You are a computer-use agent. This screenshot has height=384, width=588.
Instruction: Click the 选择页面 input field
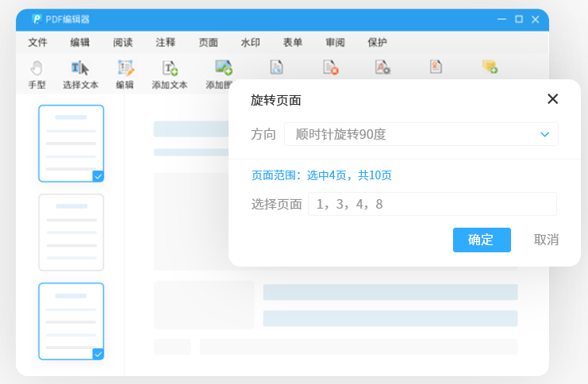pyautogui.click(x=432, y=204)
